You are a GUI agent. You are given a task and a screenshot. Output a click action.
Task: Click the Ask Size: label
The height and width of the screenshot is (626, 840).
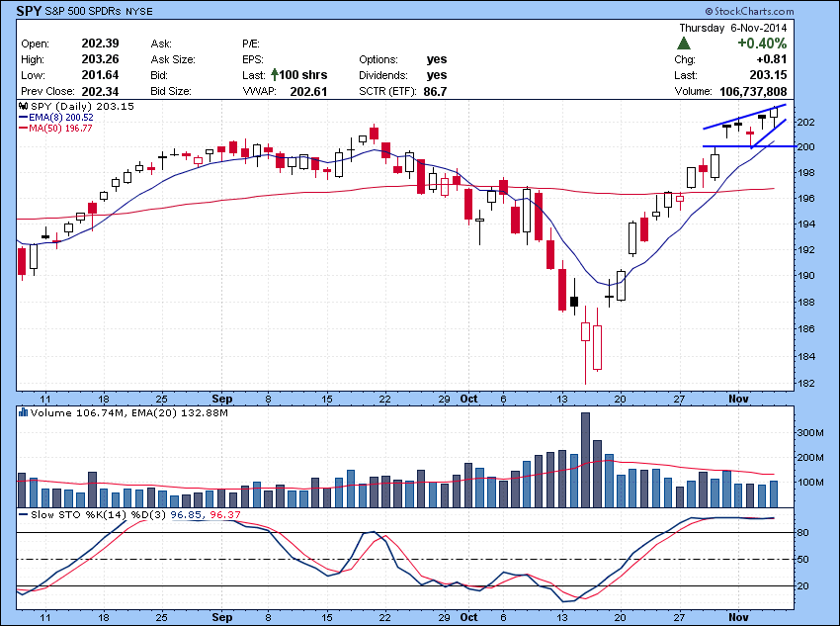173,59
